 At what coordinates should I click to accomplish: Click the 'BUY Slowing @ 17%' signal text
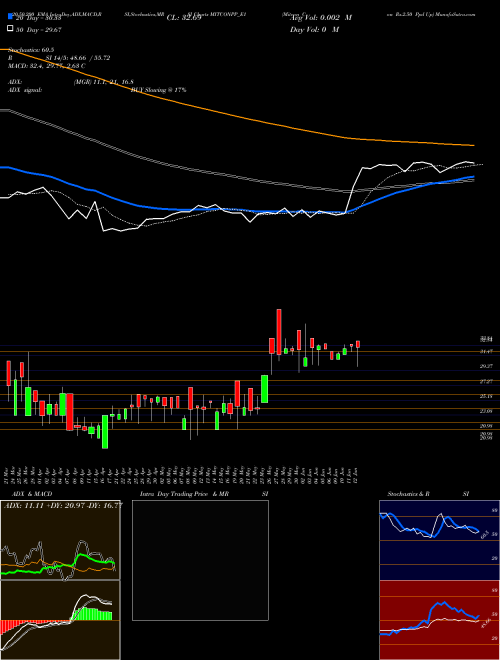[x=159, y=90]
